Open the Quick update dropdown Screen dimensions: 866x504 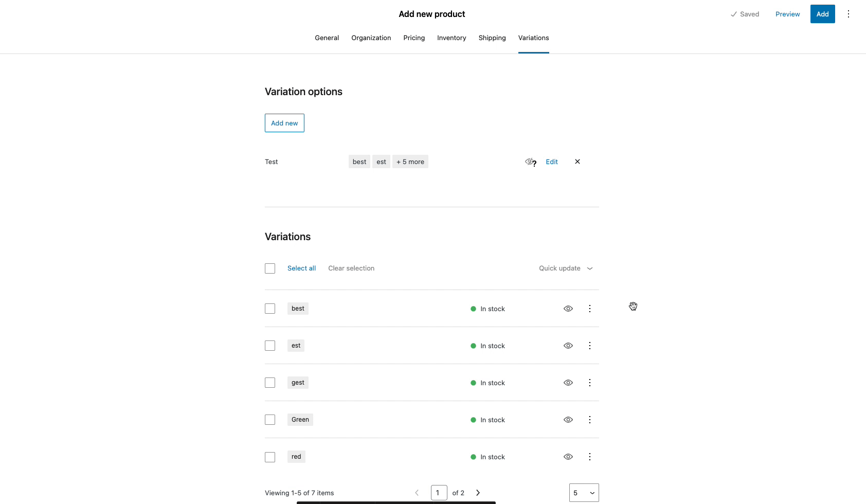(x=565, y=268)
